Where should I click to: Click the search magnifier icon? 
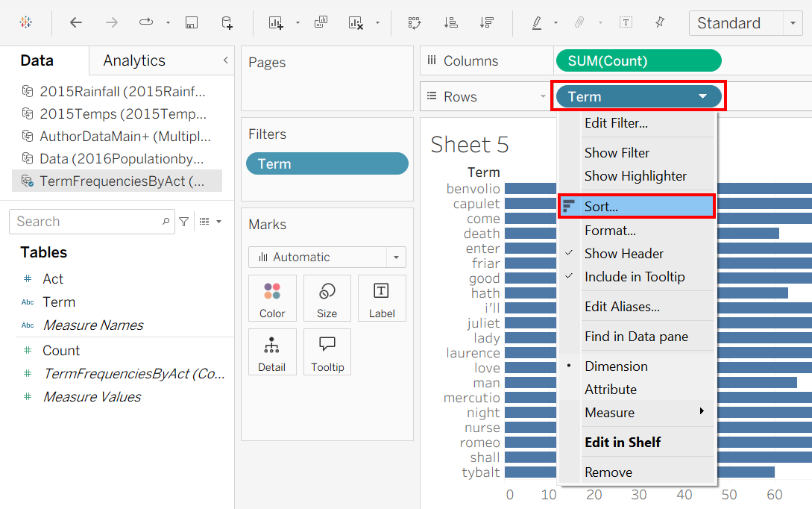pyautogui.click(x=166, y=222)
